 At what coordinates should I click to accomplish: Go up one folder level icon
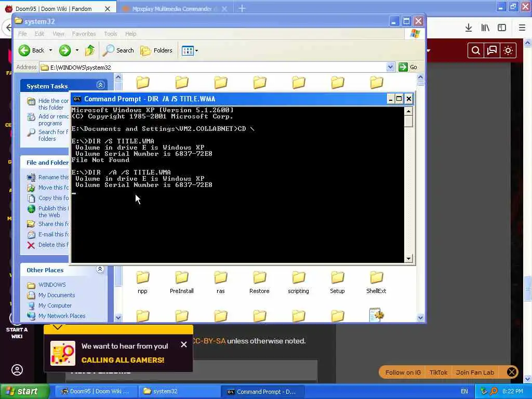[x=90, y=50]
